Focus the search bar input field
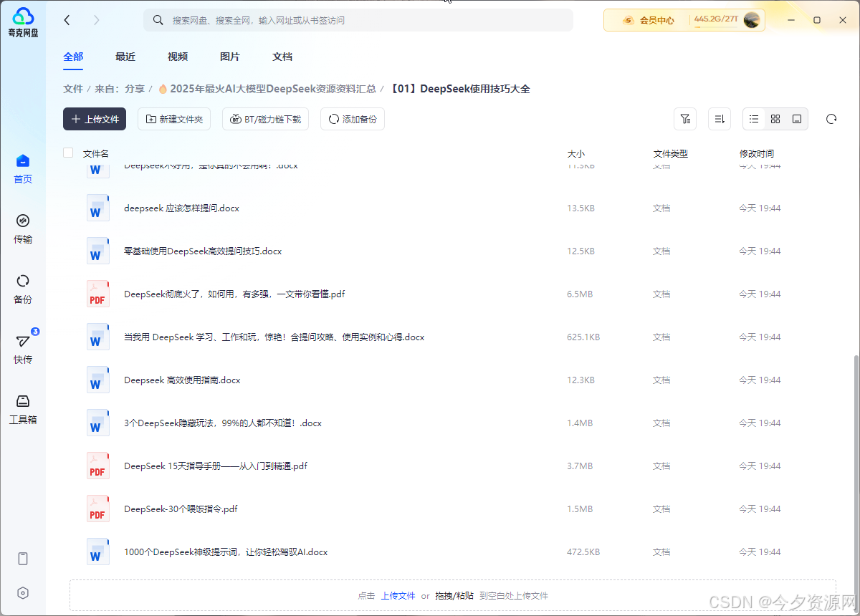The image size is (860, 616). pos(358,20)
